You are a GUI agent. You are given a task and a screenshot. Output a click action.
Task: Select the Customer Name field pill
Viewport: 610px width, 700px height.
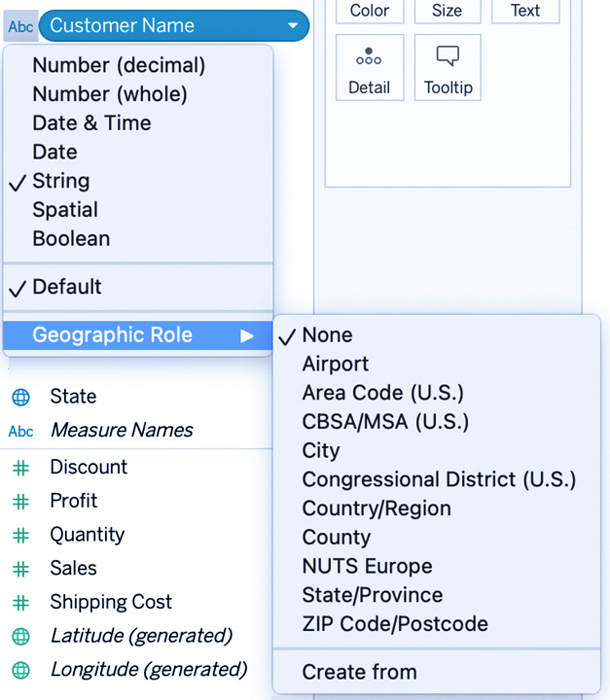[174, 26]
